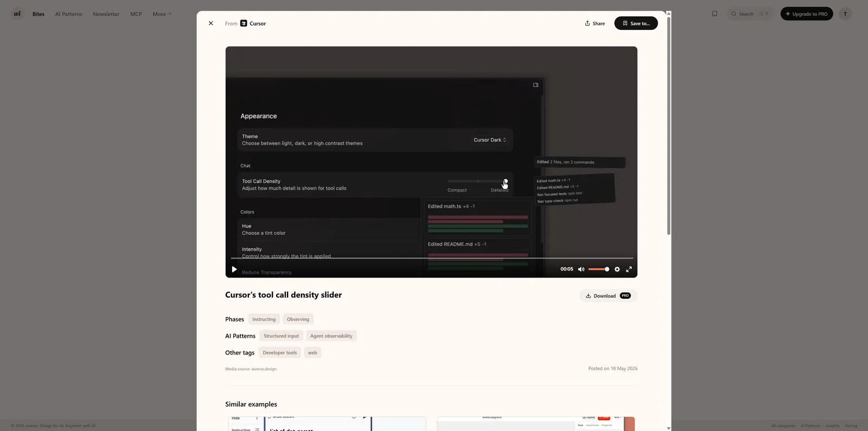This screenshot has height=431, width=868.
Task: Click the Search field in header
Action: coord(749,14)
